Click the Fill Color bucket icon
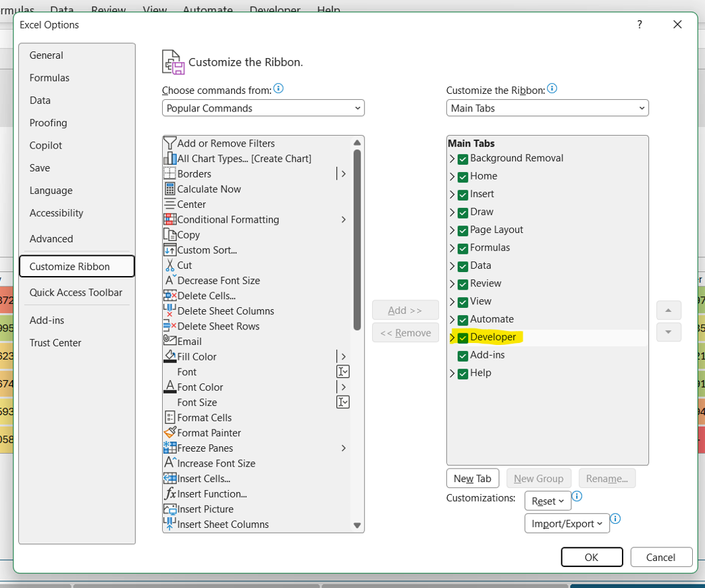 (x=169, y=356)
